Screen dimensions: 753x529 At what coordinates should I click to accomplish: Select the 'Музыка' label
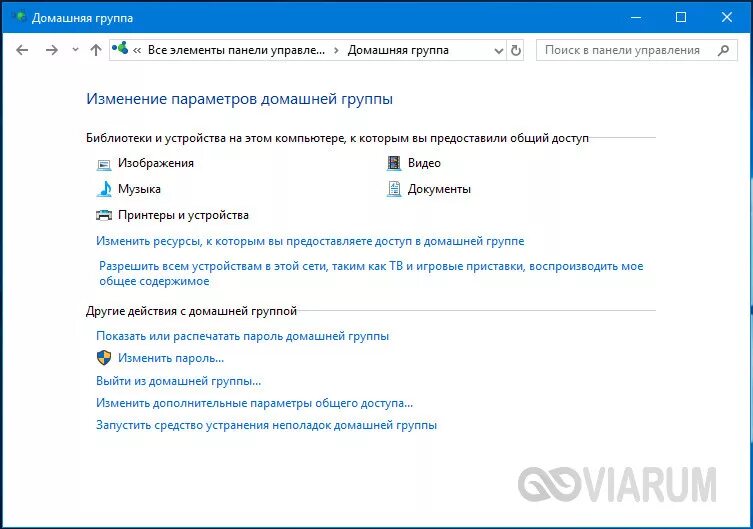pos(139,189)
